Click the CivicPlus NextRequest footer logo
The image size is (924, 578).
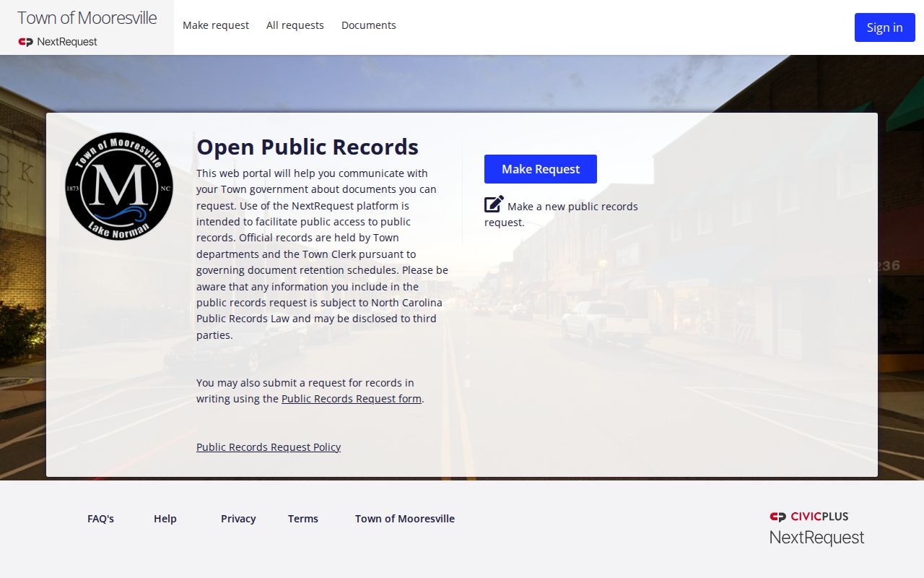817,528
